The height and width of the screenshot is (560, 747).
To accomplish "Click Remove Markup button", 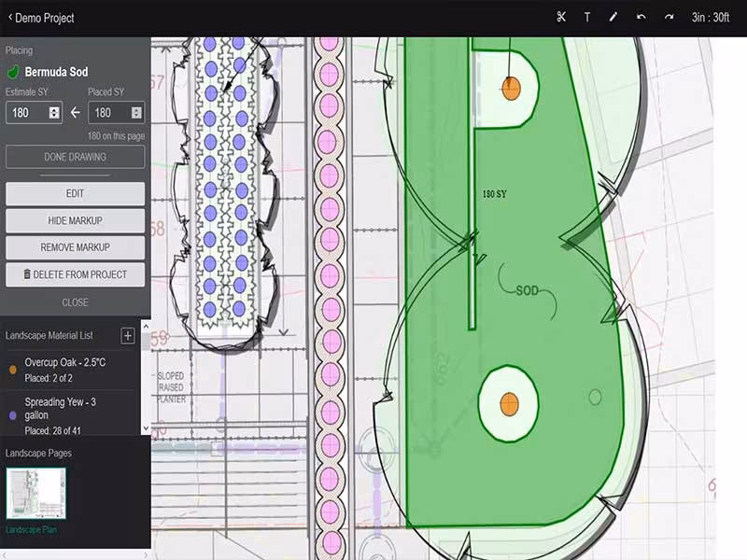I will (x=76, y=247).
